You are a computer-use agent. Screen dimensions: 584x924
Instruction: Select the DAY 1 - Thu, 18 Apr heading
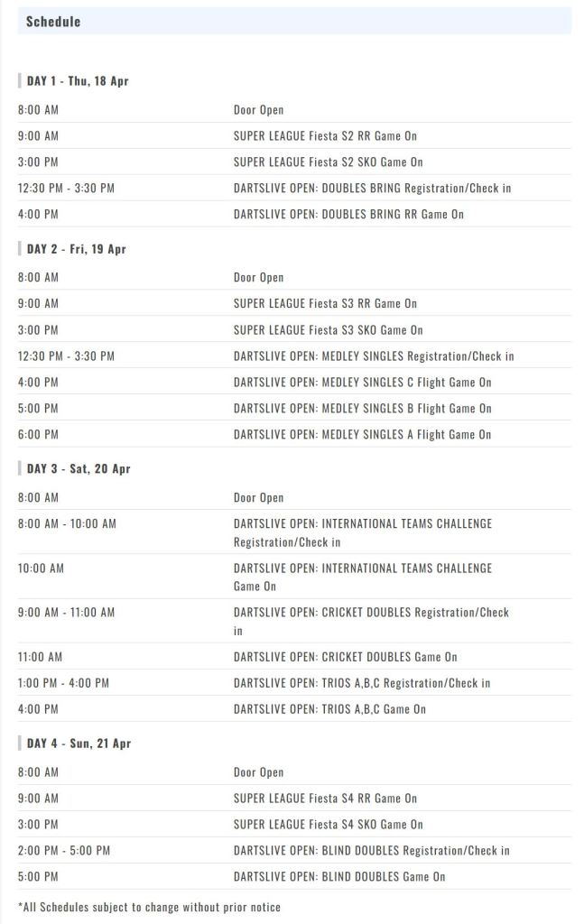pos(78,81)
